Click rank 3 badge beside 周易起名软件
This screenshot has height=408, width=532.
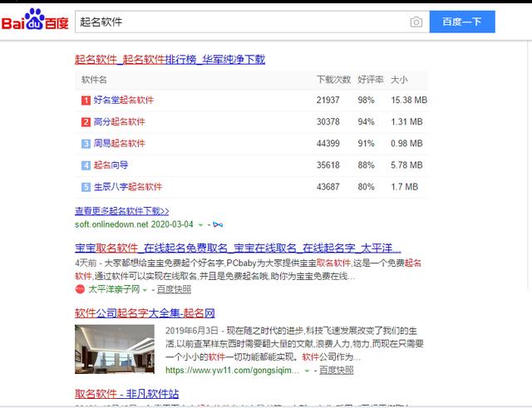86,144
